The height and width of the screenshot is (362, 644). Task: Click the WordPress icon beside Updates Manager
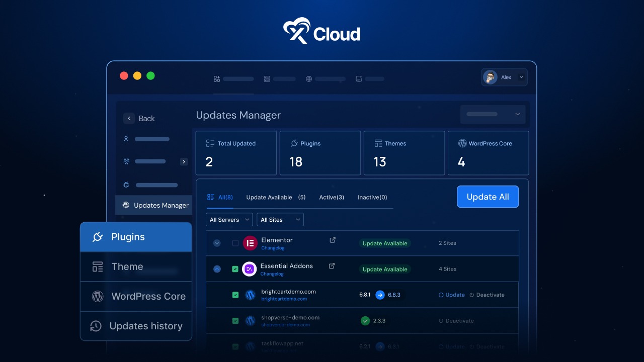(x=126, y=205)
